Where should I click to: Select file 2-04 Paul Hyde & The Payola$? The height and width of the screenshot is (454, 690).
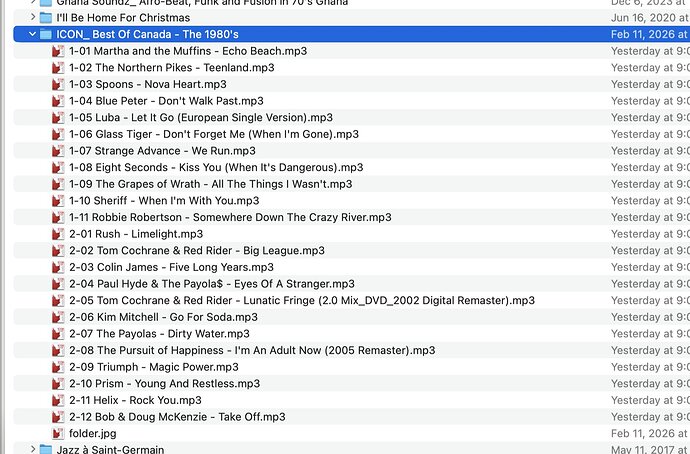pos(212,284)
